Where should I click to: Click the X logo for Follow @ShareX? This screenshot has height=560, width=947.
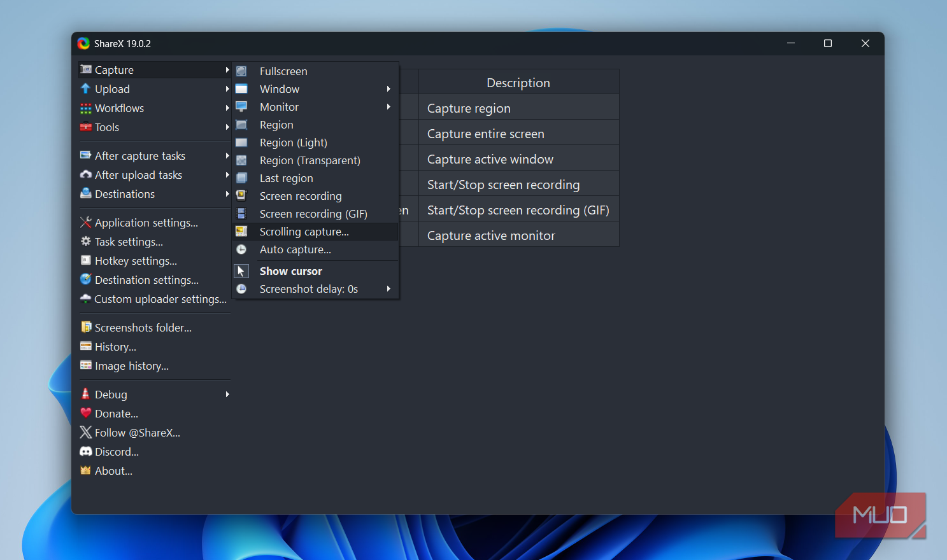click(x=85, y=432)
